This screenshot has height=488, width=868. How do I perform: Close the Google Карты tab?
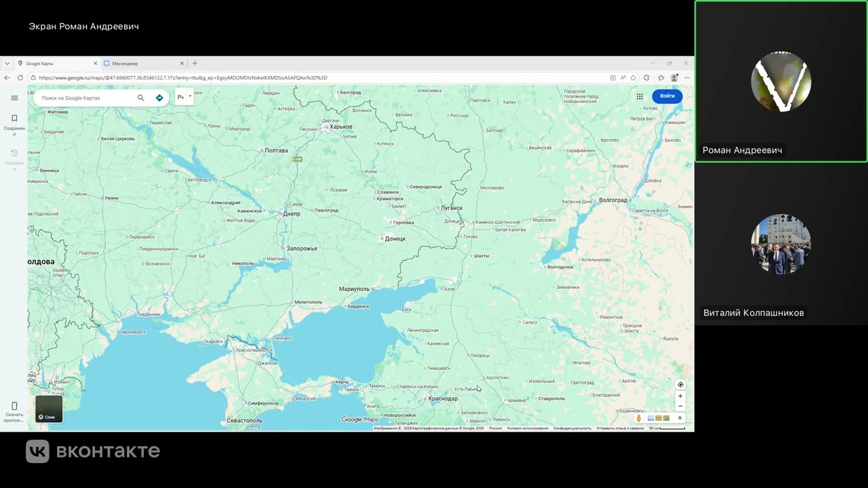(x=96, y=63)
